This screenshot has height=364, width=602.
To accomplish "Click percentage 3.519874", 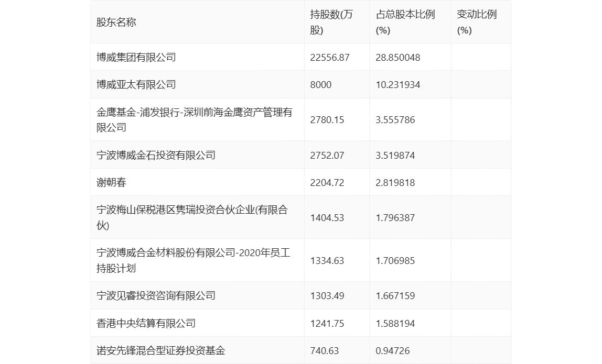I will point(395,156).
